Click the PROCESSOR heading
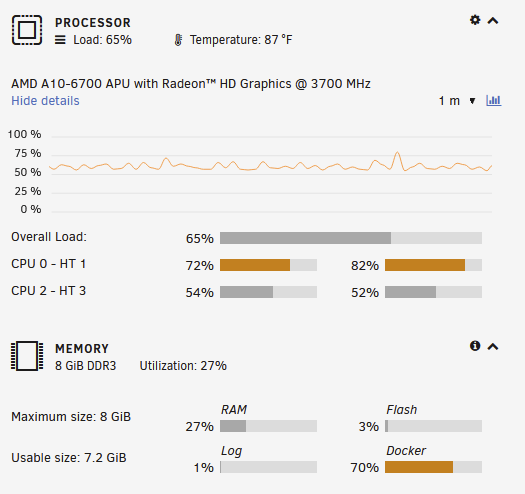Viewport: 525px width, 494px height. (x=93, y=23)
